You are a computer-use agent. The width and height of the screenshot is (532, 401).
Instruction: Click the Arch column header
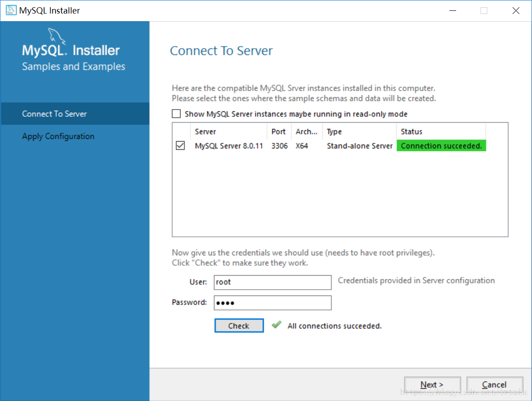(x=306, y=131)
